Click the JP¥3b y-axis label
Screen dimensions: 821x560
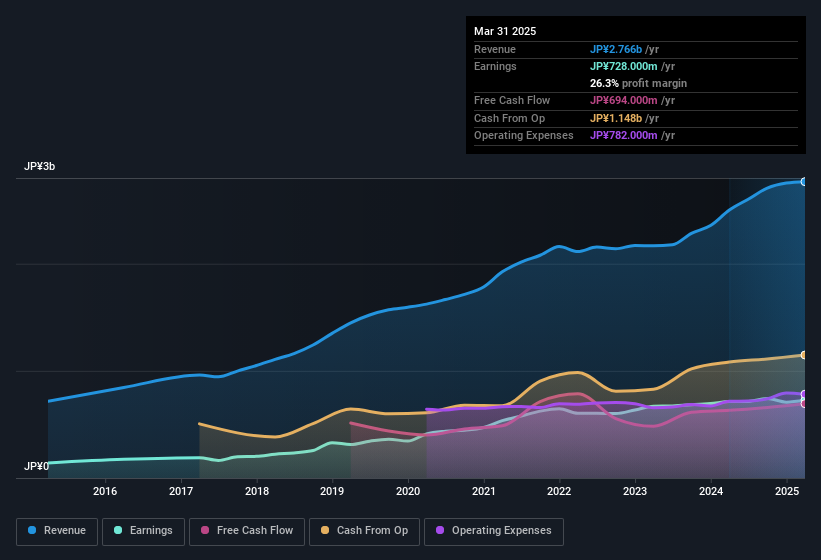click(39, 166)
